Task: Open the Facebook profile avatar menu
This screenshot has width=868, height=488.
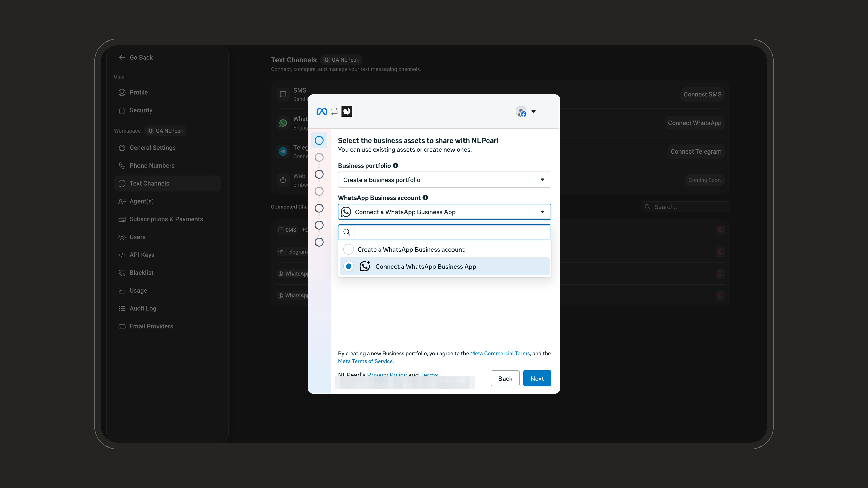Action: coord(526,111)
